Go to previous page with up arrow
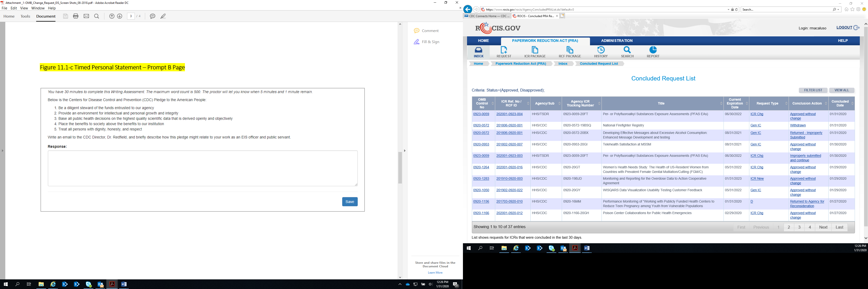Viewport: 868px width, 289px height. pyautogui.click(x=112, y=16)
